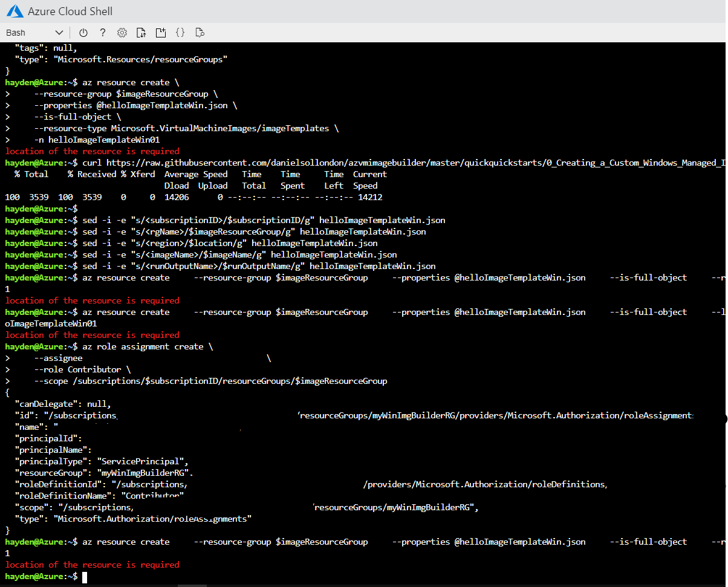Click the "type": "Microsoft.Resources/resourceGroups" line

pyautogui.click(x=121, y=59)
